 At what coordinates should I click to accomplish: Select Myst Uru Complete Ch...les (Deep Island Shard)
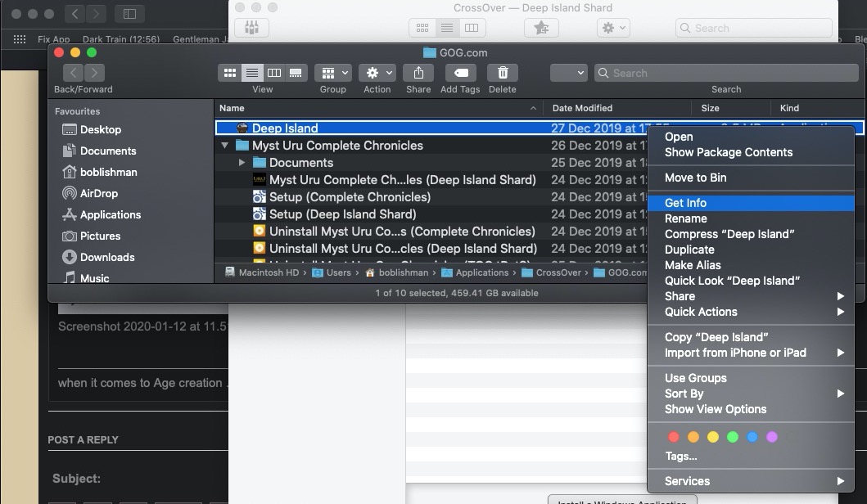(x=403, y=180)
